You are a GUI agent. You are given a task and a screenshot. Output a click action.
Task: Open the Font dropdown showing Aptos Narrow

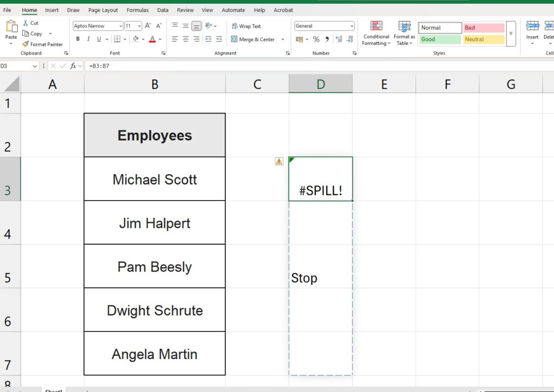pos(97,25)
